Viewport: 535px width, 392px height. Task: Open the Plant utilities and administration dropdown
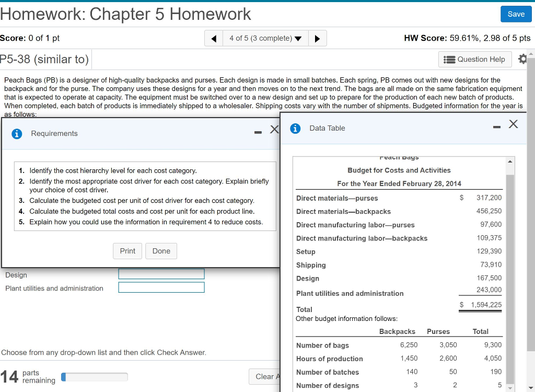pos(161,287)
